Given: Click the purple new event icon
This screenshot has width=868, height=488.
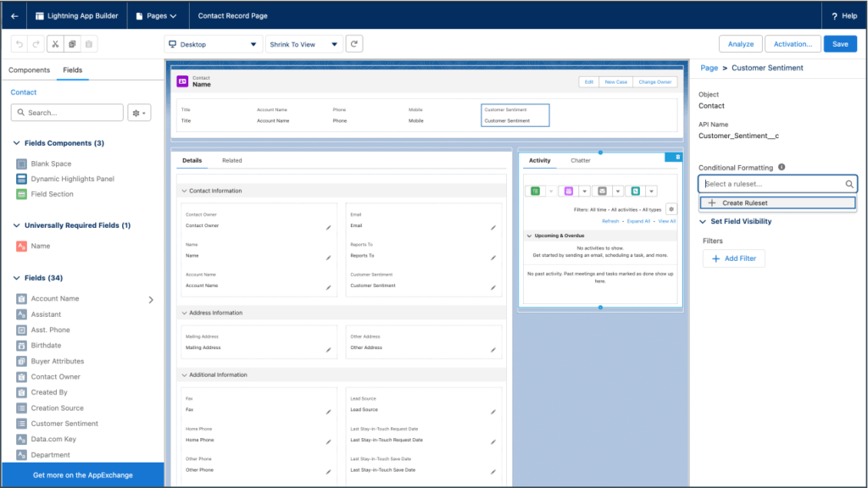Looking at the screenshot, I should coord(569,191).
